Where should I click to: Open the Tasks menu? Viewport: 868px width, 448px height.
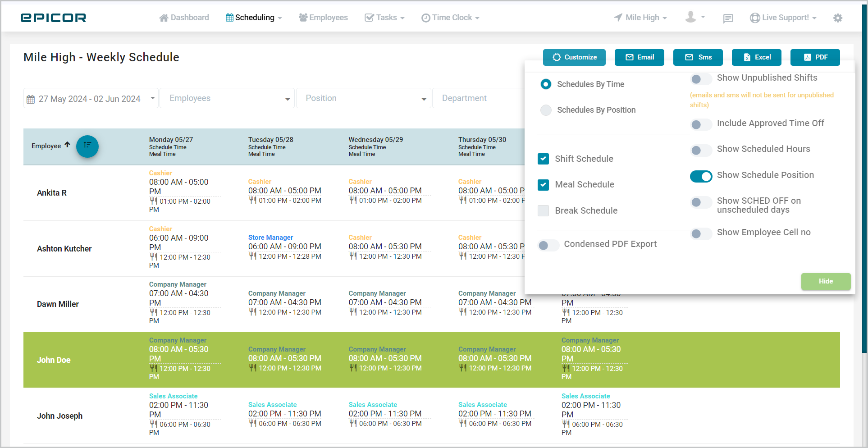click(x=384, y=18)
